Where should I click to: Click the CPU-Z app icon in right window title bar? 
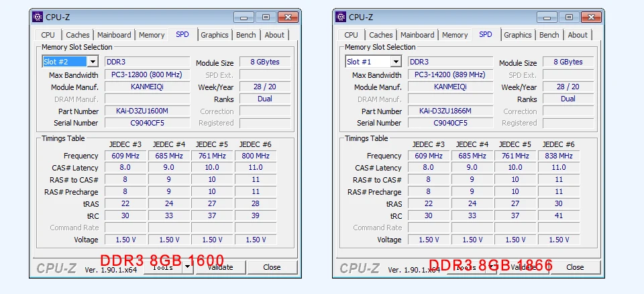[x=341, y=17]
